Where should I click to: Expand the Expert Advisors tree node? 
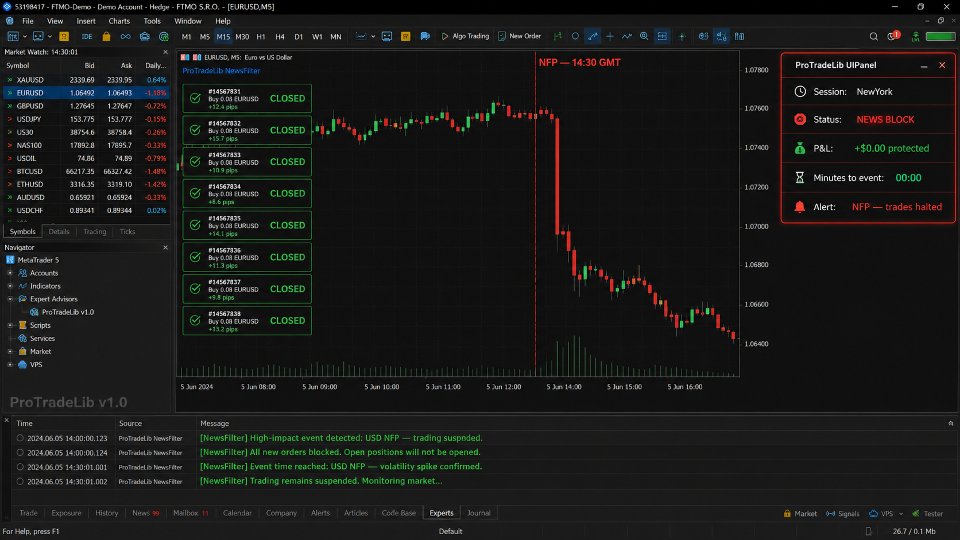(x=10, y=299)
